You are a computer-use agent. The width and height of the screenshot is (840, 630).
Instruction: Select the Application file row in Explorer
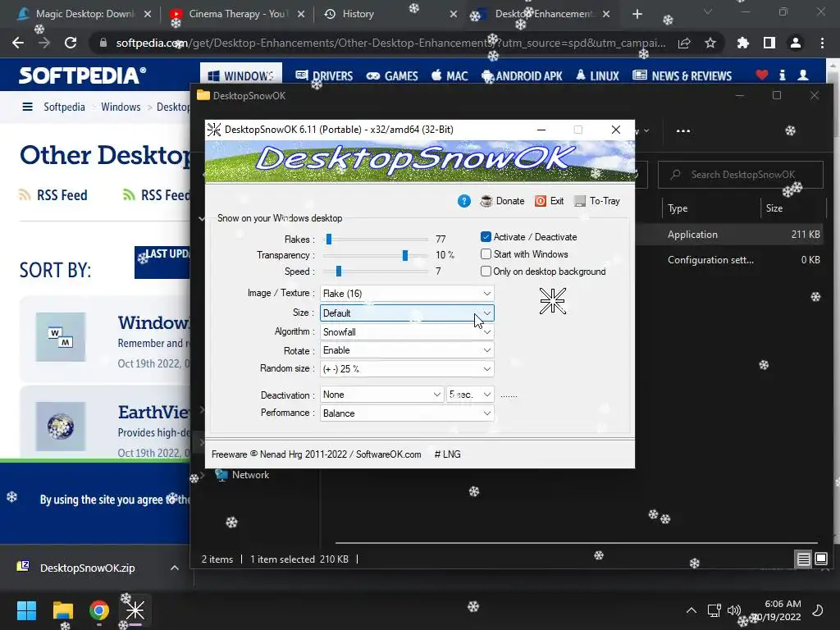[x=728, y=234]
